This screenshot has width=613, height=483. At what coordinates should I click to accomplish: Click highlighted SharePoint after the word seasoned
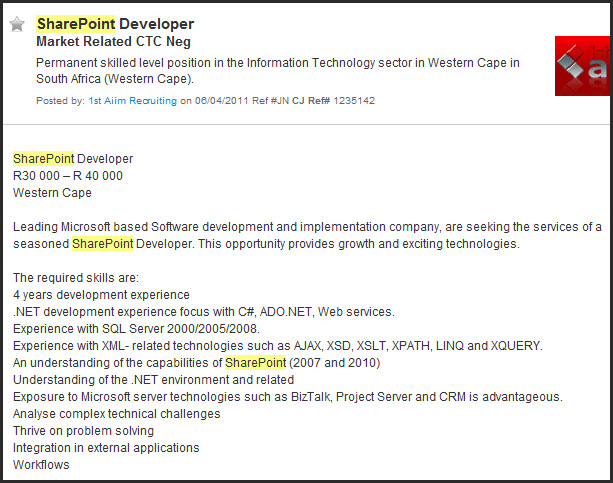101,244
